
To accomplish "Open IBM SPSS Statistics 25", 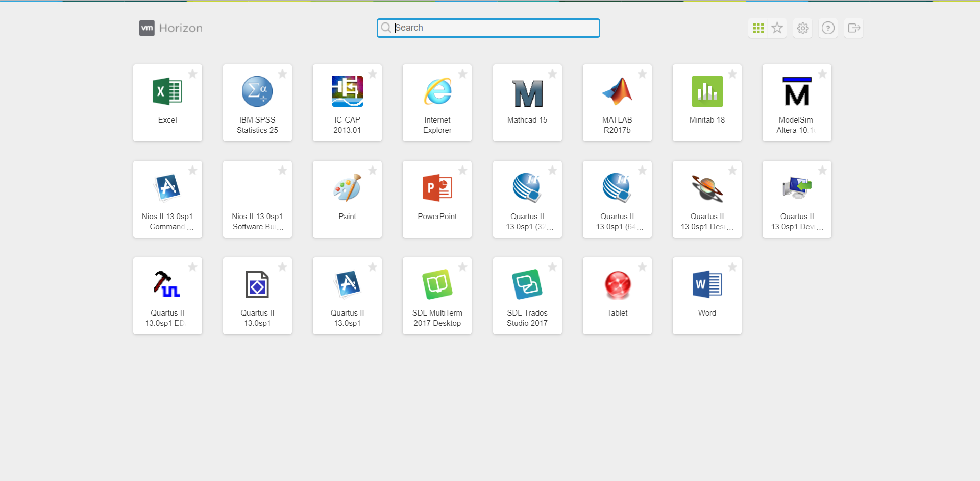I will tap(257, 92).
